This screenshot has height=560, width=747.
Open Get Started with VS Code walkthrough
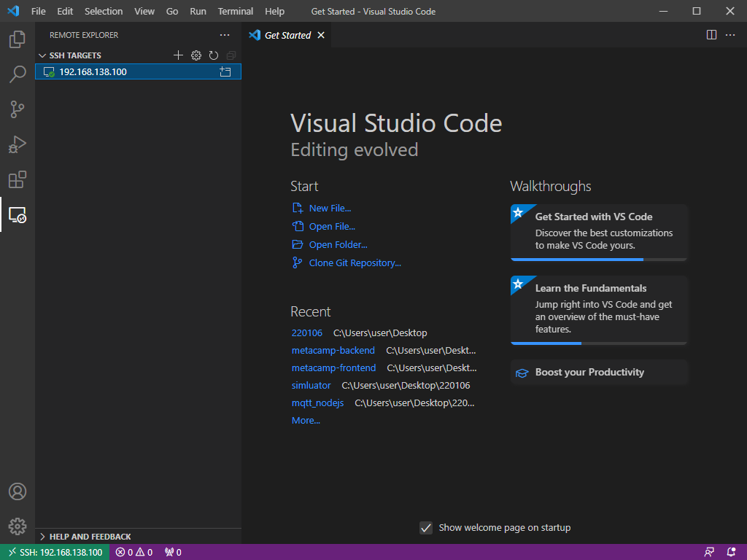click(599, 233)
